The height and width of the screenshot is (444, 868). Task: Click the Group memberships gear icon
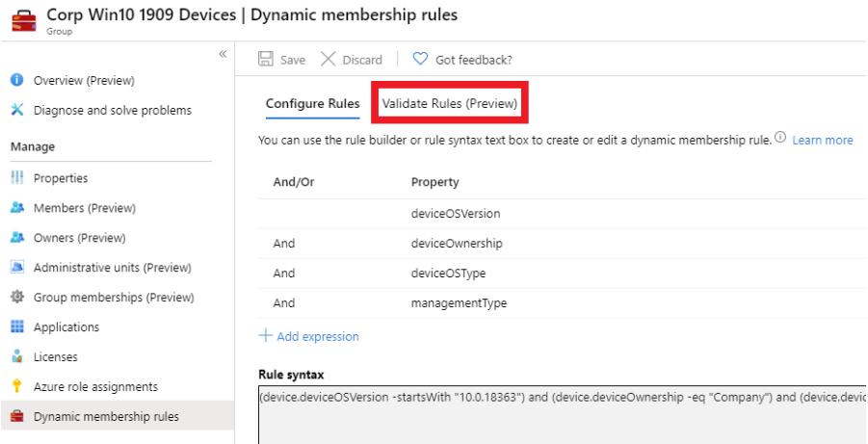[x=17, y=298]
